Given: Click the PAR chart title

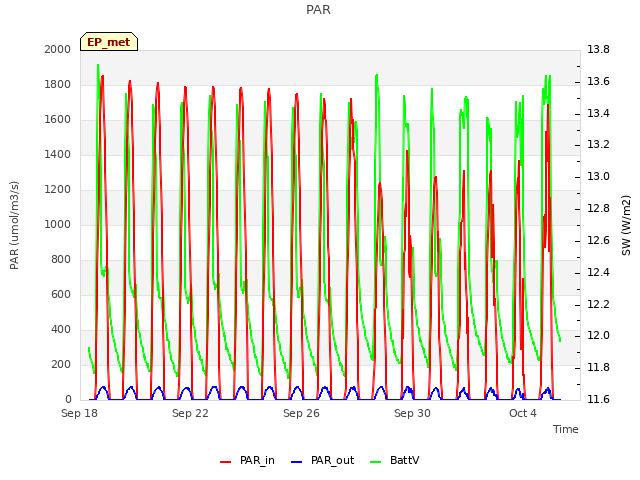Looking at the screenshot, I should 318,9.
